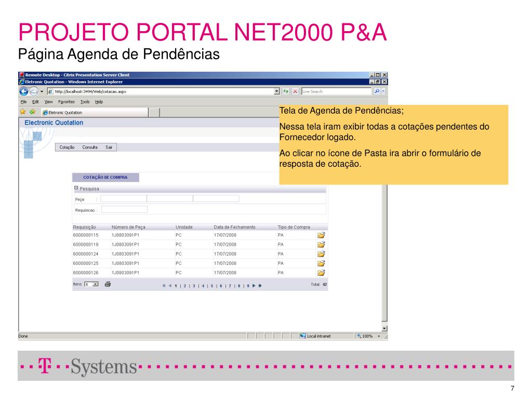
Task: Click requisition number 6000000115
Action: (x=86, y=235)
